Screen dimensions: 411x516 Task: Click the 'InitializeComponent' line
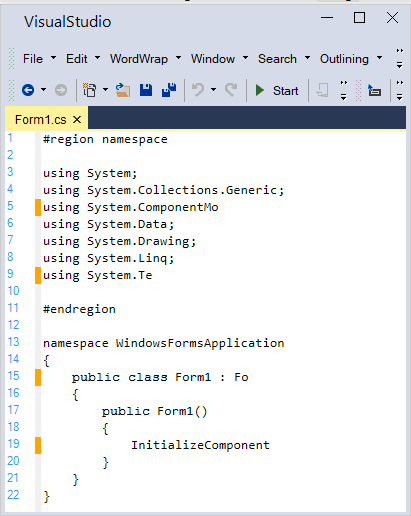(200, 445)
